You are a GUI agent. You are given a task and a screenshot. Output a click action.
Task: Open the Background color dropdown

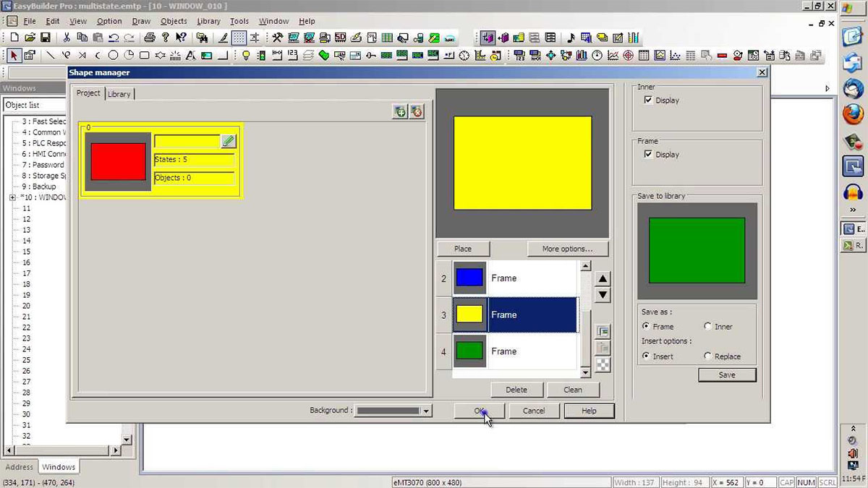point(426,411)
